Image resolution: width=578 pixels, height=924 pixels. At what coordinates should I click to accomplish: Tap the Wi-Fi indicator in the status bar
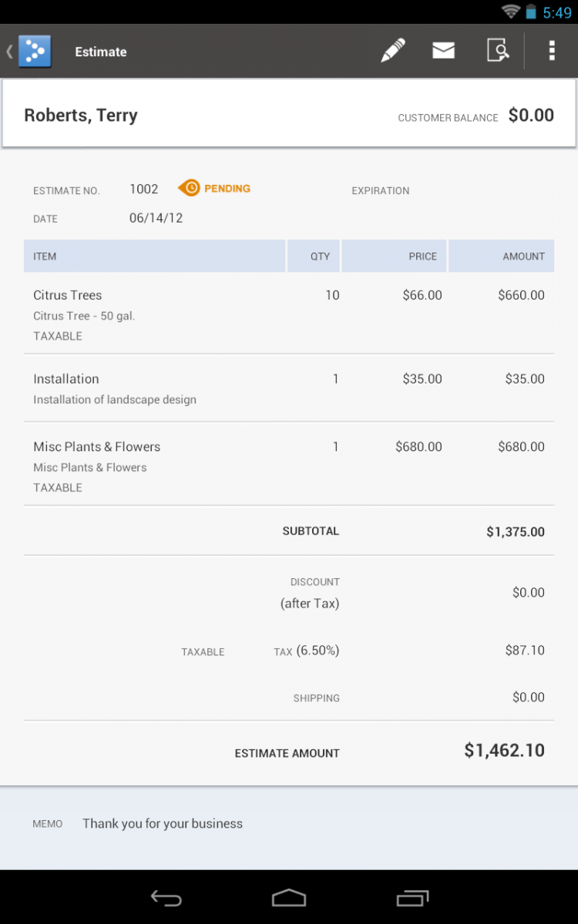click(x=510, y=12)
